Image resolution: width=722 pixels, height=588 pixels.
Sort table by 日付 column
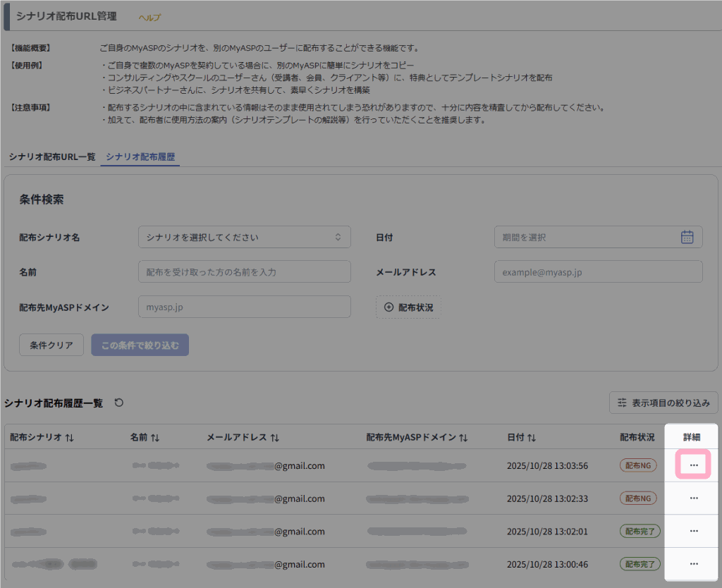(x=532, y=438)
